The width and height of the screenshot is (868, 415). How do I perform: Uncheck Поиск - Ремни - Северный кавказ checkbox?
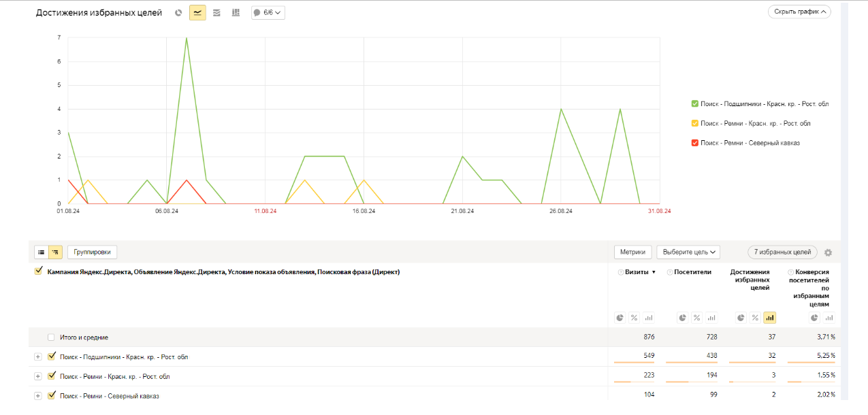click(52, 395)
